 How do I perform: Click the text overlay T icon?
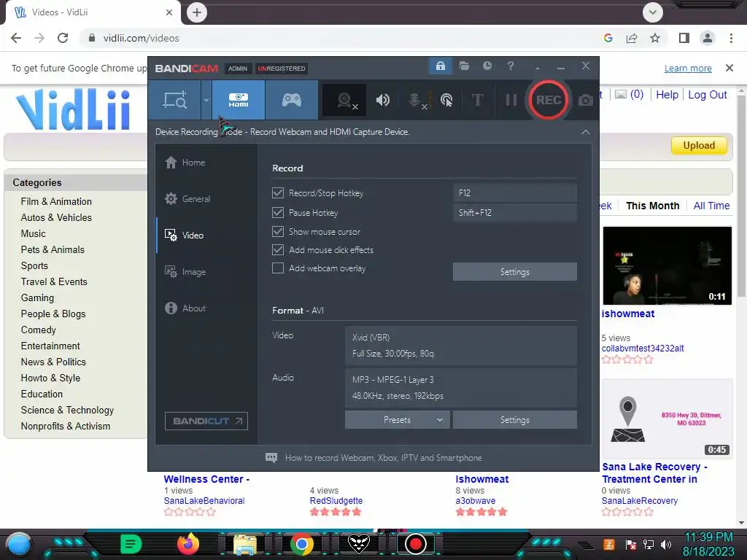477,100
